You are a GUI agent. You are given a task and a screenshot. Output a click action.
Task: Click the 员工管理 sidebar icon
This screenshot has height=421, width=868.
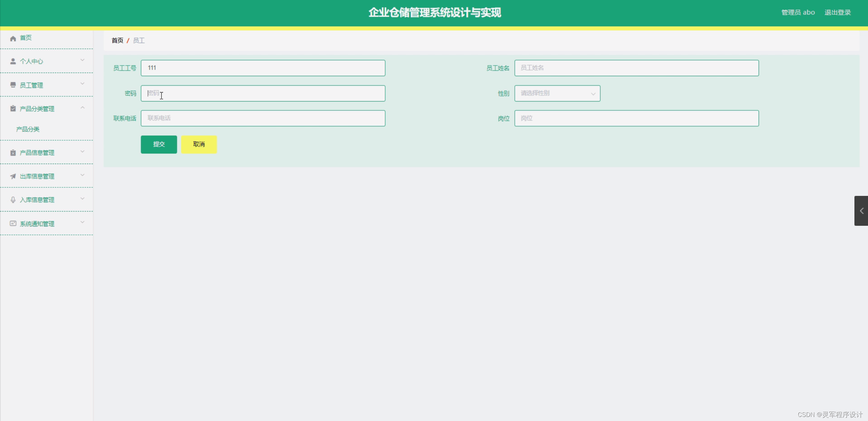click(13, 85)
